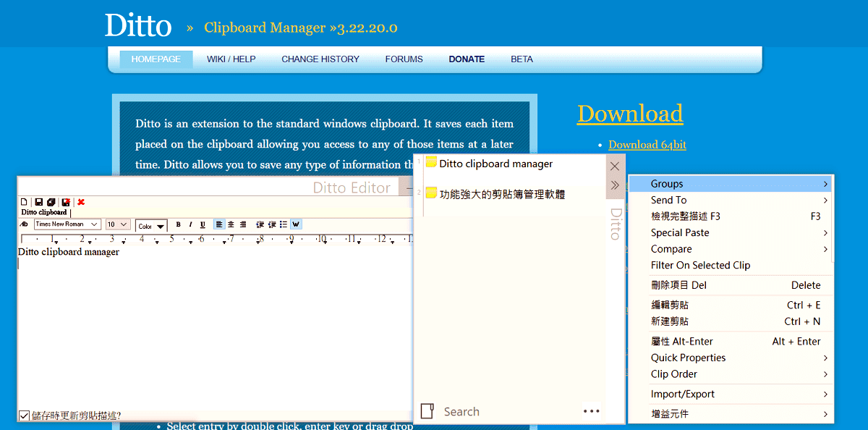Image resolution: width=868 pixels, height=430 pixels.
Task: Click the Download 64bit link
Action: click(647, 145)
